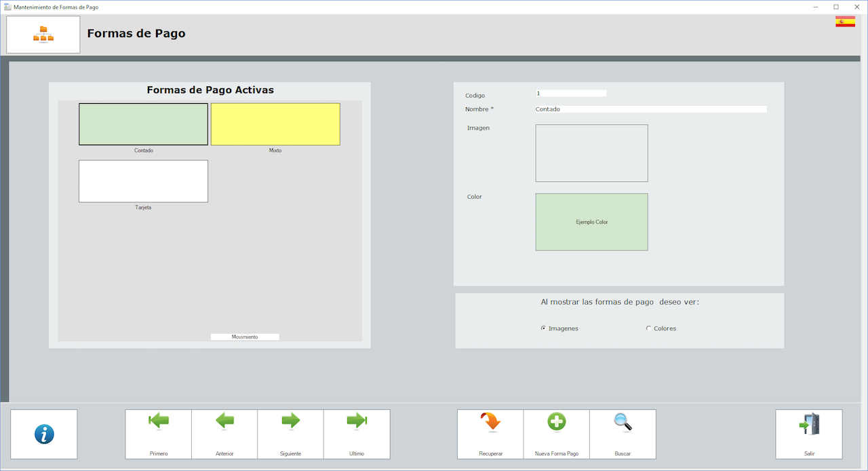Select the green Contado payment tile

point(143,124)
